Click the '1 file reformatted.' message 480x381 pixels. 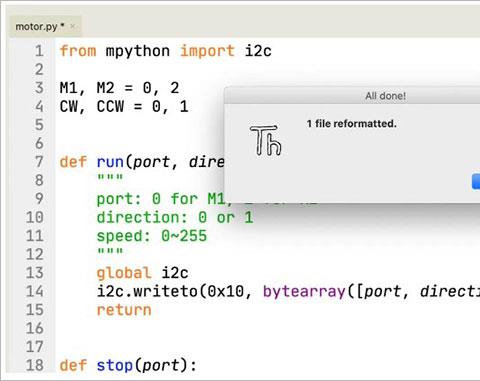352,124
